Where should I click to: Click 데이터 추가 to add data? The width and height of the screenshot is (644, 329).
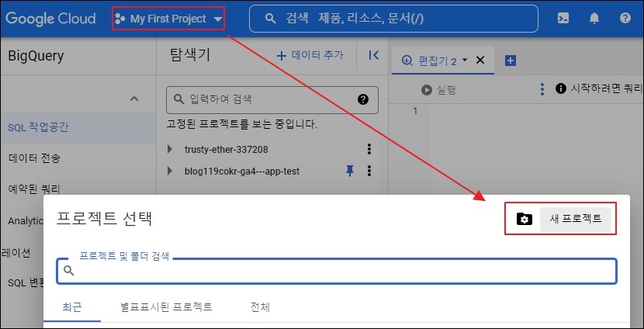[x=310, y=55]
